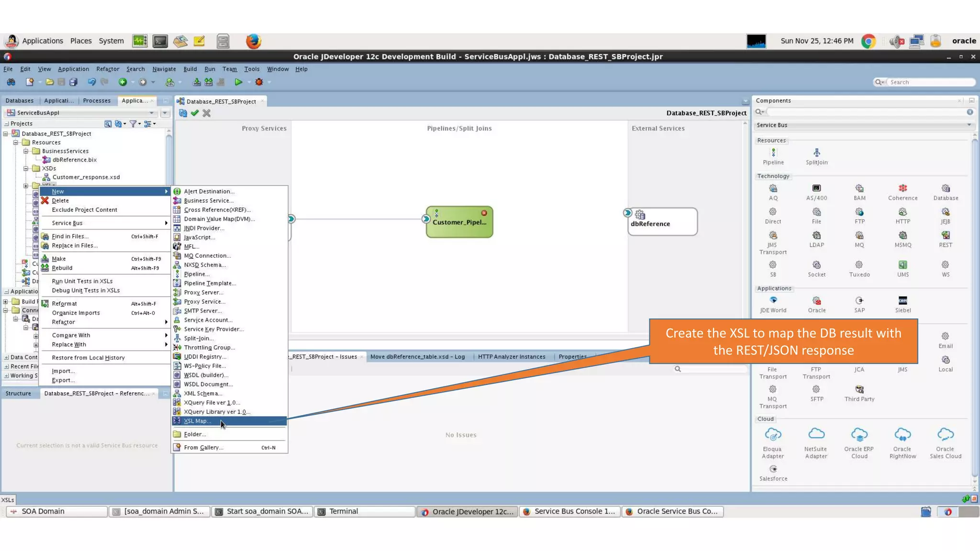Screen dimensions: 980x551
Task: Collapse the BusinessServices folder node
Action: [x=26, y=151]
